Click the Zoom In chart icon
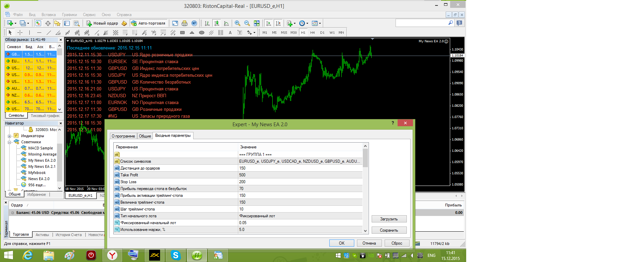644x262 pixels. pyautogui.click(x=238, y=23)
